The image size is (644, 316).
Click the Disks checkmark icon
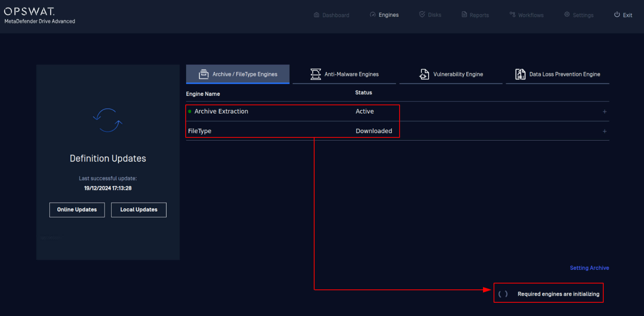tap(422, 14)
